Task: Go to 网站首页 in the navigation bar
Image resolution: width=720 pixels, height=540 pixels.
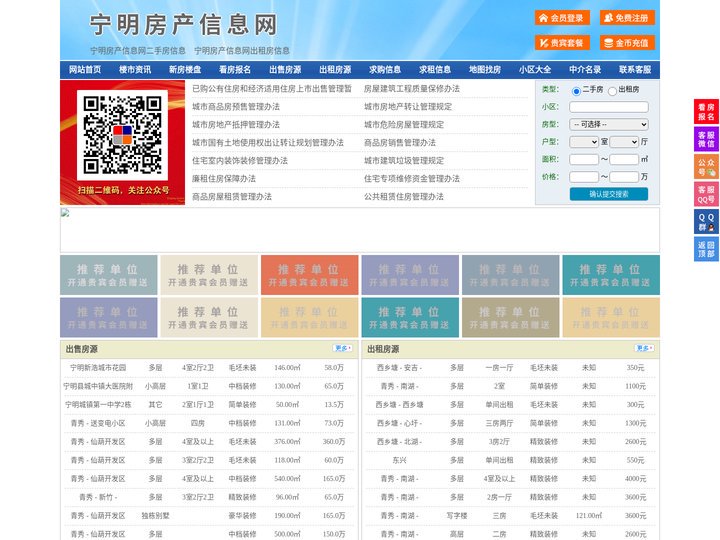Action: coord(85,70)
